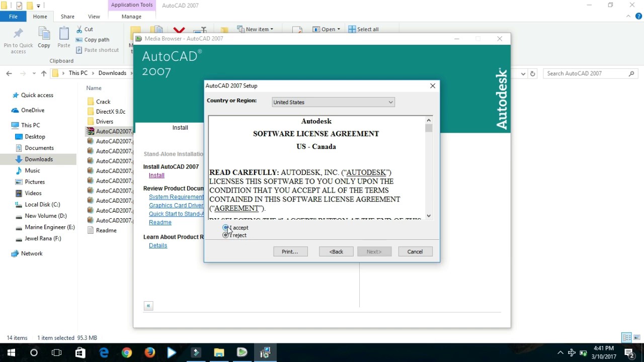The image size is (644, 362).
Task: Launch Google Chrome from taskbar
Action: click(127, 353)
